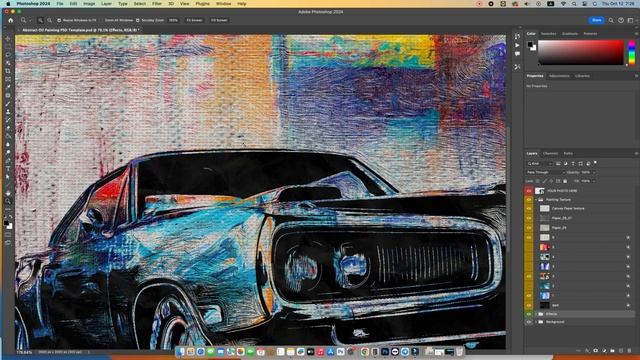Image resolution: width=640 pixels, height=360 pixels.
Task: Open the Filter menu
Action: click(157, 4)
